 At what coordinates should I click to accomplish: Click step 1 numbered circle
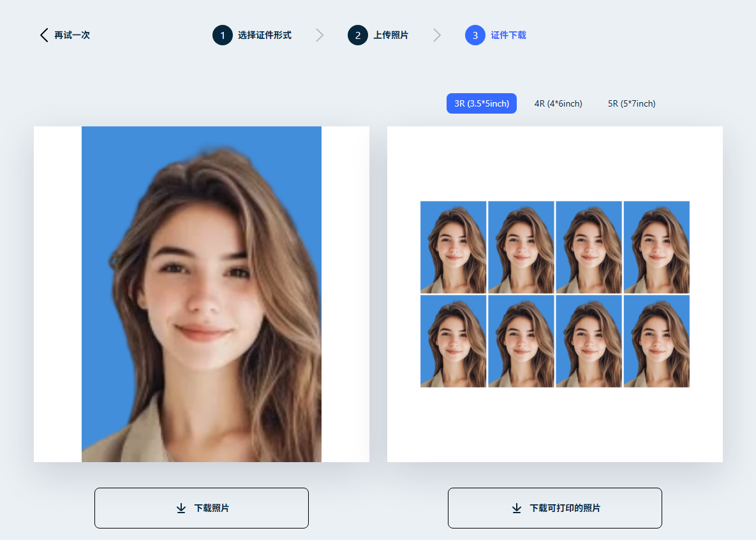[223, 35]
